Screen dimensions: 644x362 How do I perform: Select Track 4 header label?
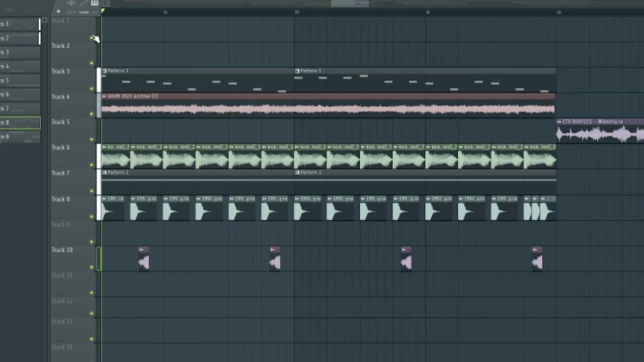60,97
